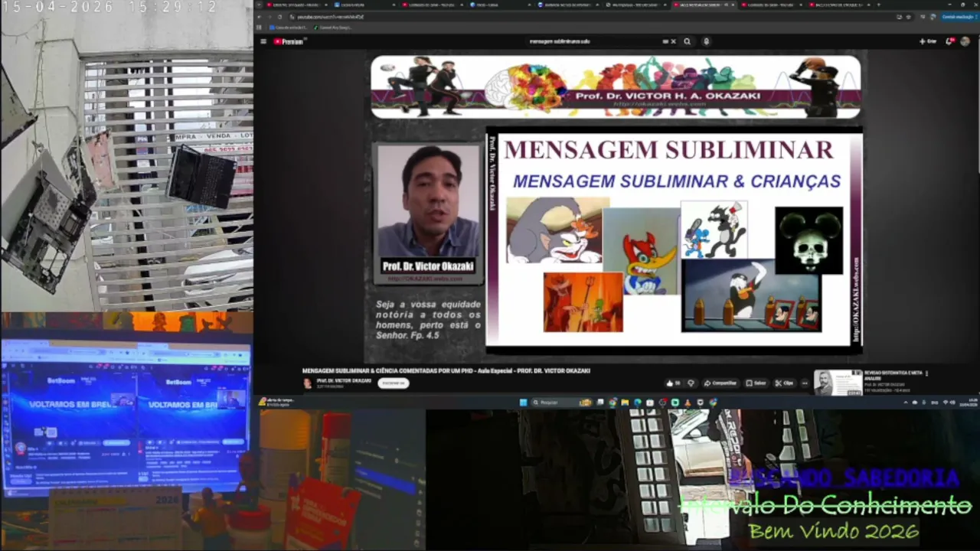Start voice search with the microphone
Viewport: 980px width, 551px height.
pos(706,41)
